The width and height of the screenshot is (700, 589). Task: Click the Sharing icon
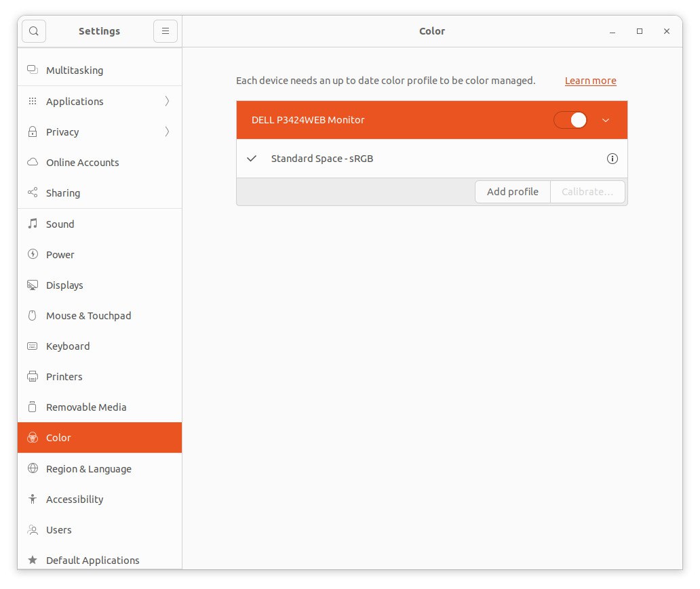[33, 192]
